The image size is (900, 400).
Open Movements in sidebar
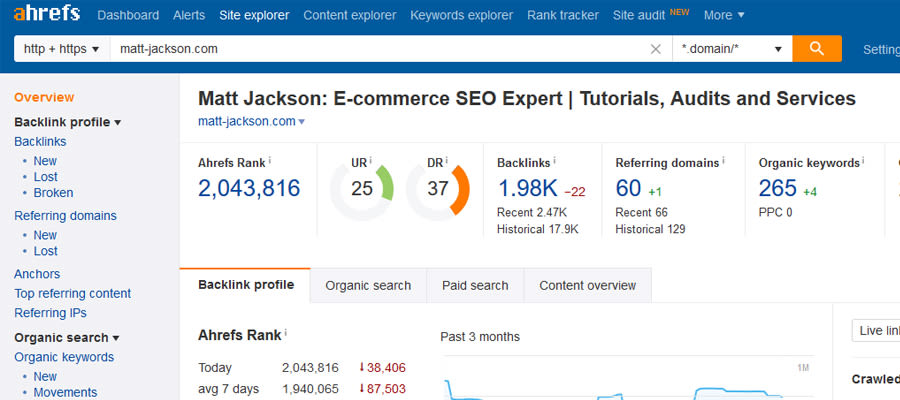[65, 393]
